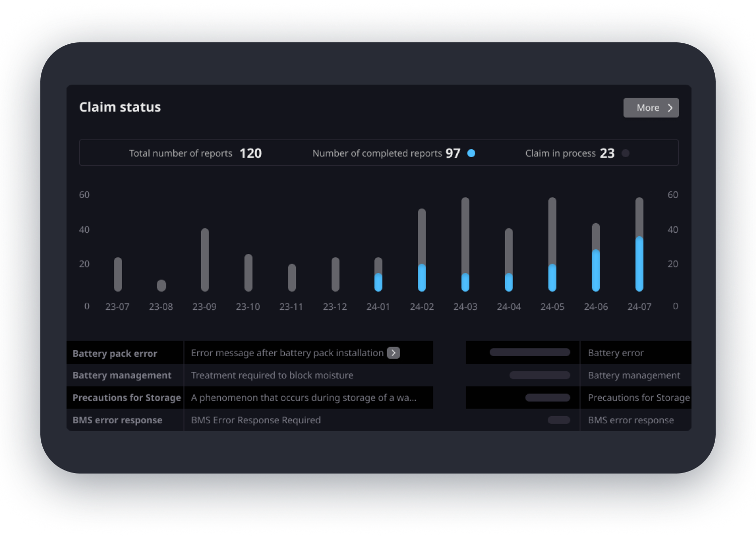Select the 23-08 chart bar
756x536 pixels.
tap(161, 286)
